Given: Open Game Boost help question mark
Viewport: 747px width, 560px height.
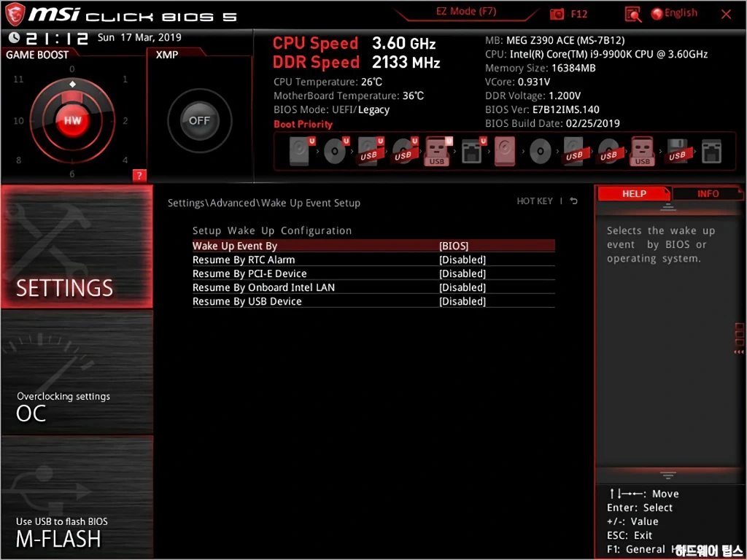Looking at the screenshot, I should (139, 176).
